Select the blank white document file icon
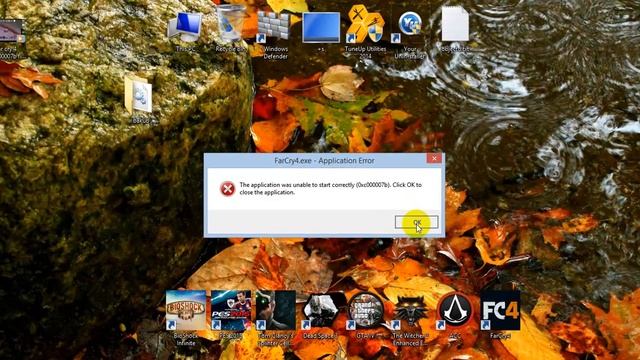This screenshot has height=360, width=640. coord(455,29)
